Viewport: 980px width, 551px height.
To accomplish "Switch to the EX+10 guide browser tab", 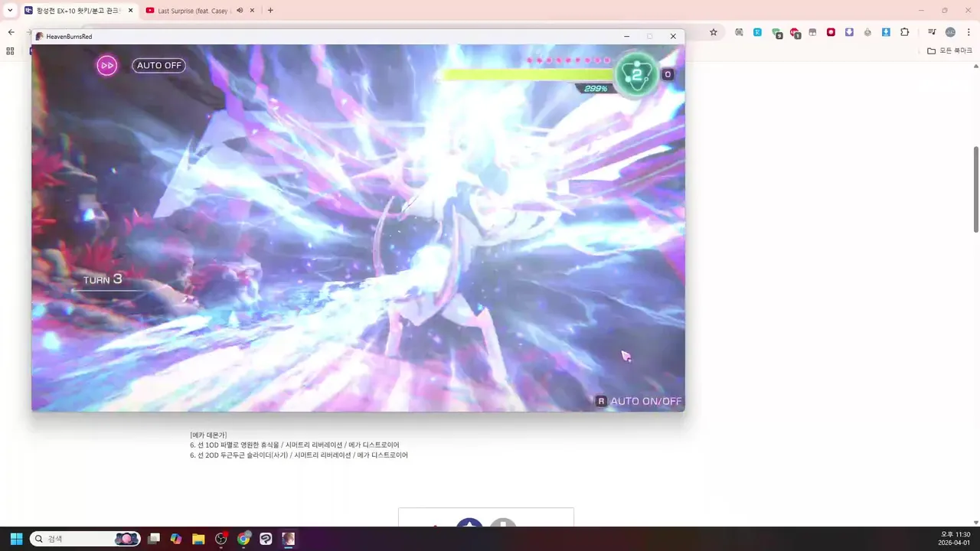I will point(79,10).
